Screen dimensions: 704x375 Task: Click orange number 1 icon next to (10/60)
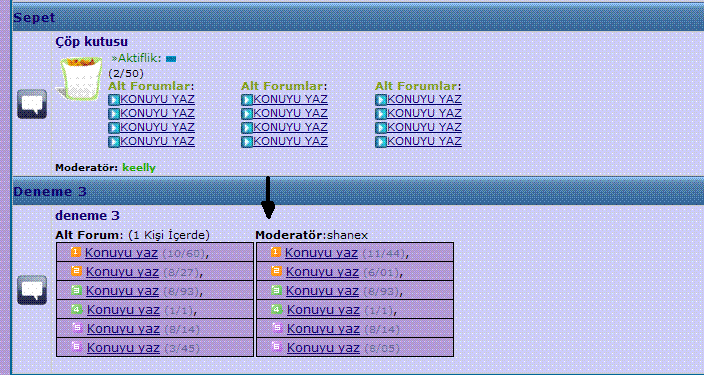pyautogui.click(x=76, y=252)
